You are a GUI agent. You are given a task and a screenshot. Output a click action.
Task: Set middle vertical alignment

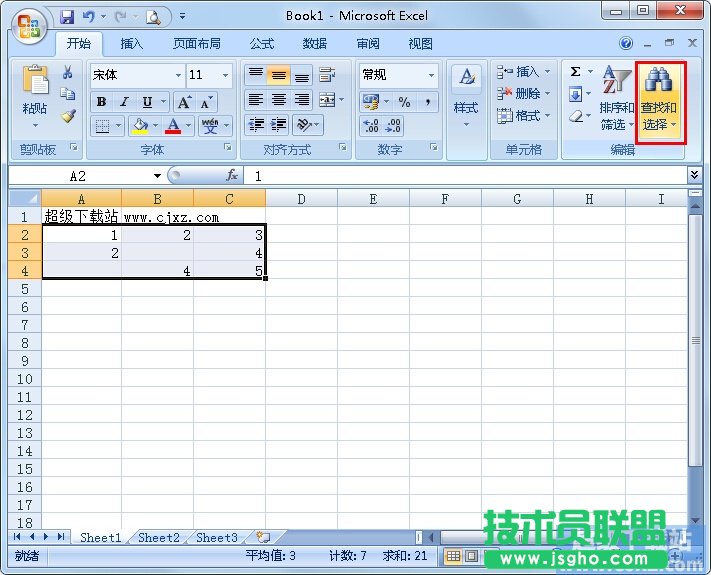tap(279, 74)
